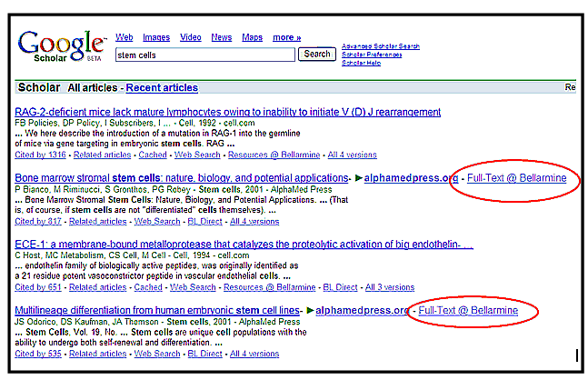Click green arrow in Multilineage differentiation result
The height and width of the screenshot is (380, 588).
(310, 310)
